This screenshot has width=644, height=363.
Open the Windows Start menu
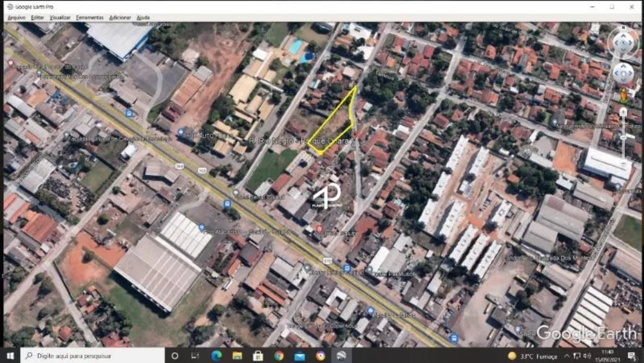10,356
